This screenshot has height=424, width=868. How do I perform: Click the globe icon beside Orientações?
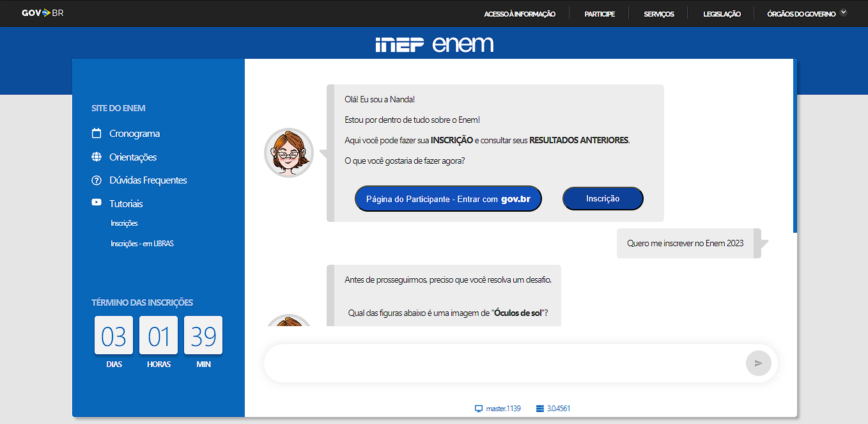point(97,157)
